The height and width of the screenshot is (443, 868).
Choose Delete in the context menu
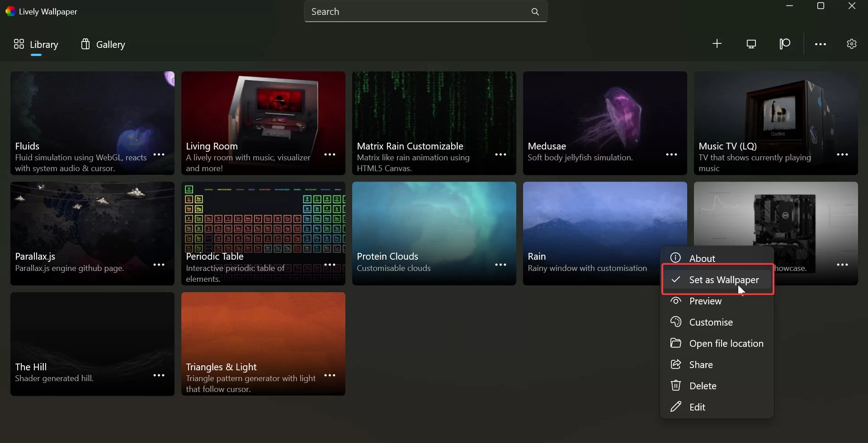717,386
